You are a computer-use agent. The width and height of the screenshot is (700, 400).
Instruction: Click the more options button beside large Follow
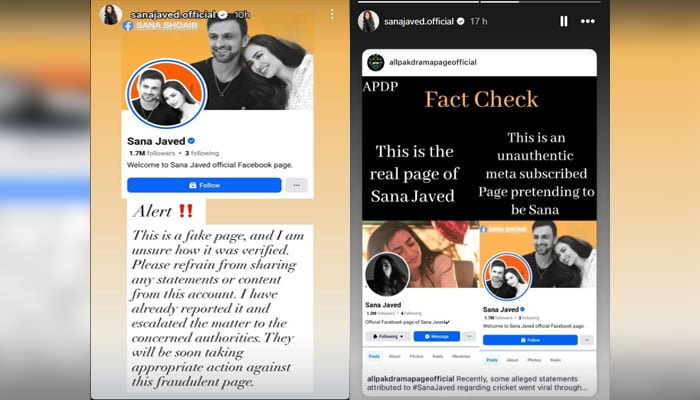pos(296,185)
